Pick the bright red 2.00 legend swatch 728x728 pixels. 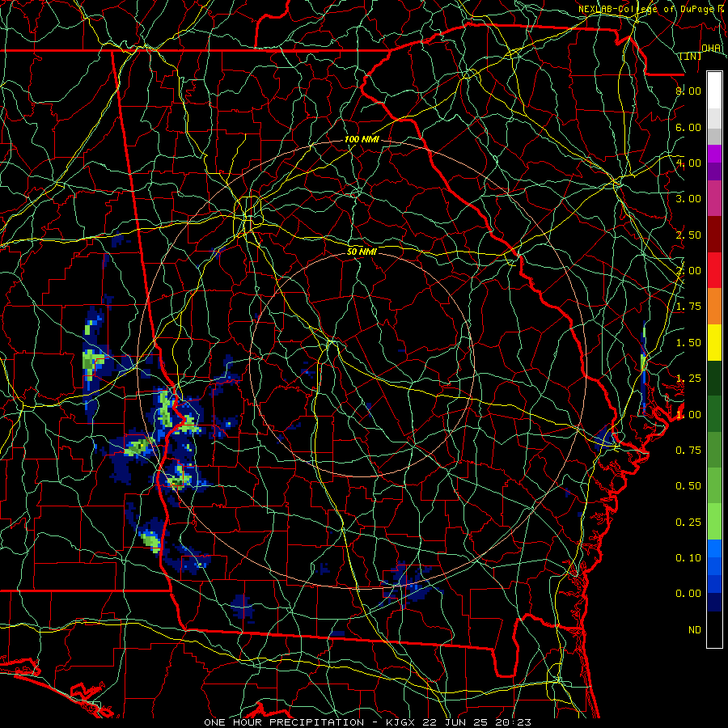[714, 271]
